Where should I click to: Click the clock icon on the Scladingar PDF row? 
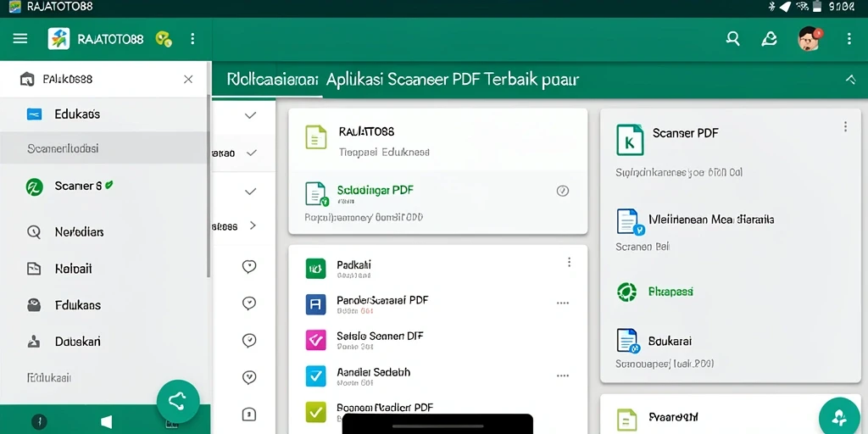coord(563,191)
